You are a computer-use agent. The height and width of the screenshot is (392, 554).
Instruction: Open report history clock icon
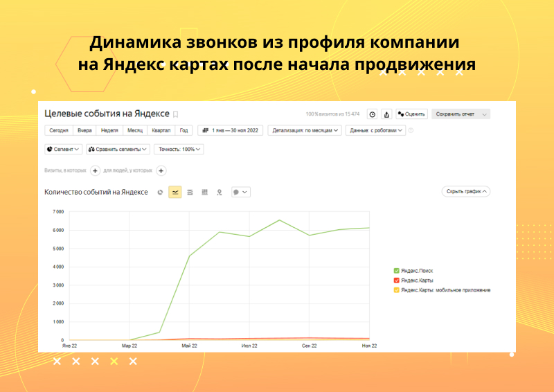[372, 114]
